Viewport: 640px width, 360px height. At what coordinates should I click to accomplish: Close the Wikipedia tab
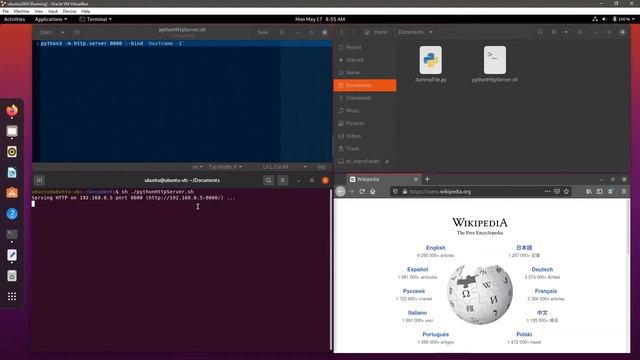coord(416,179)
